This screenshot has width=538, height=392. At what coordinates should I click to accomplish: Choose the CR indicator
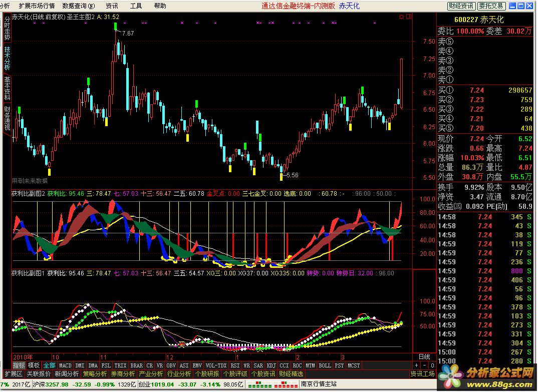pos(150,365)
